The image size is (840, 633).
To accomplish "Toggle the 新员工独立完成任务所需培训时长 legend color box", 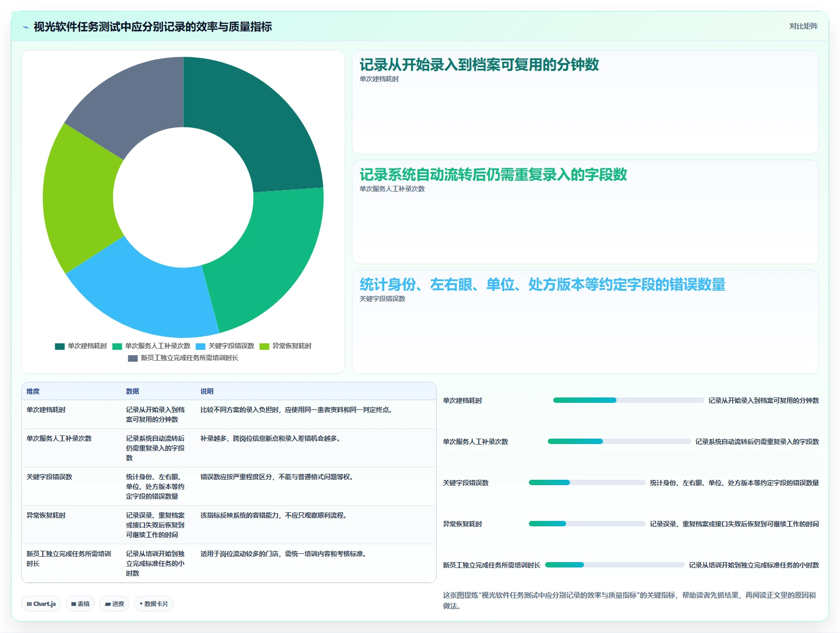I will [133, 358].
